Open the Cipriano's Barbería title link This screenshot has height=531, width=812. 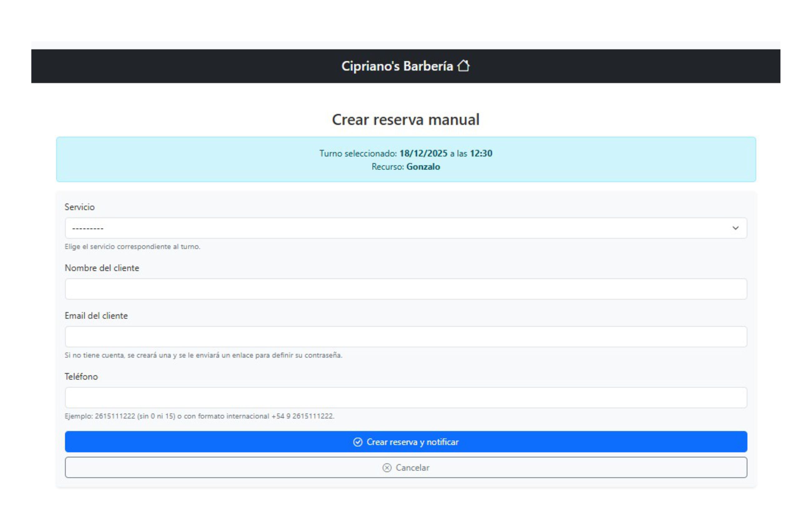pos(397,66)
